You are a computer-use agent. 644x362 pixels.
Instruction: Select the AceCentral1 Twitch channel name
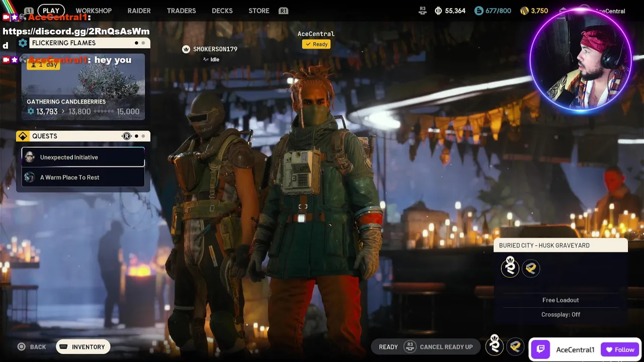pyautogui.click(x=575, y=350)
